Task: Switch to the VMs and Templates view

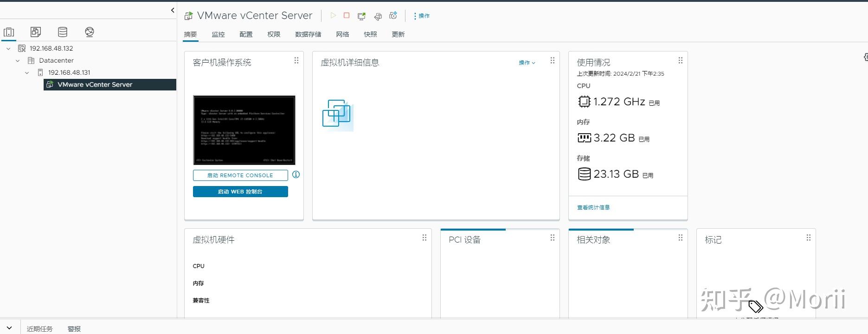Action: click(36, 32)
